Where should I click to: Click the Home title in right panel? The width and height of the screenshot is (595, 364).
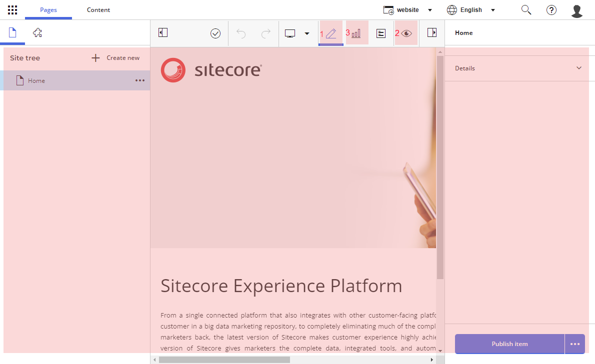[463, 33]
